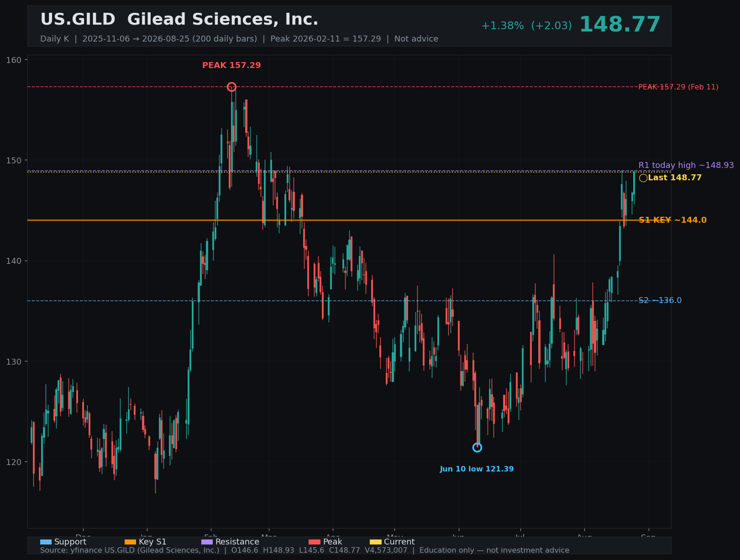Click the 'S2 ~136.0' label
Image resolution: width=740 pixels, height=560 pixels.
pyautogui.click(x=660, y=300)
